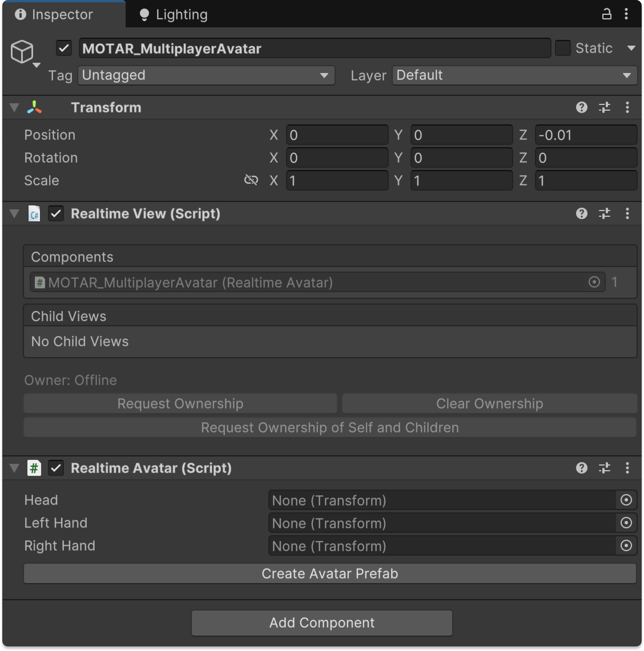Click Position Z input field

[585, 135]
